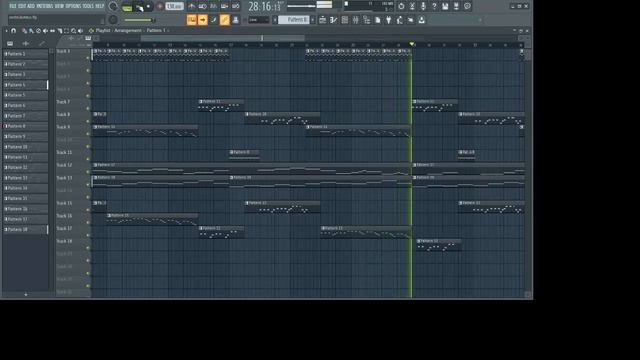Select the playlist Slip tool
This screenshot has height=360, width=640.
[x=52, y=31]
